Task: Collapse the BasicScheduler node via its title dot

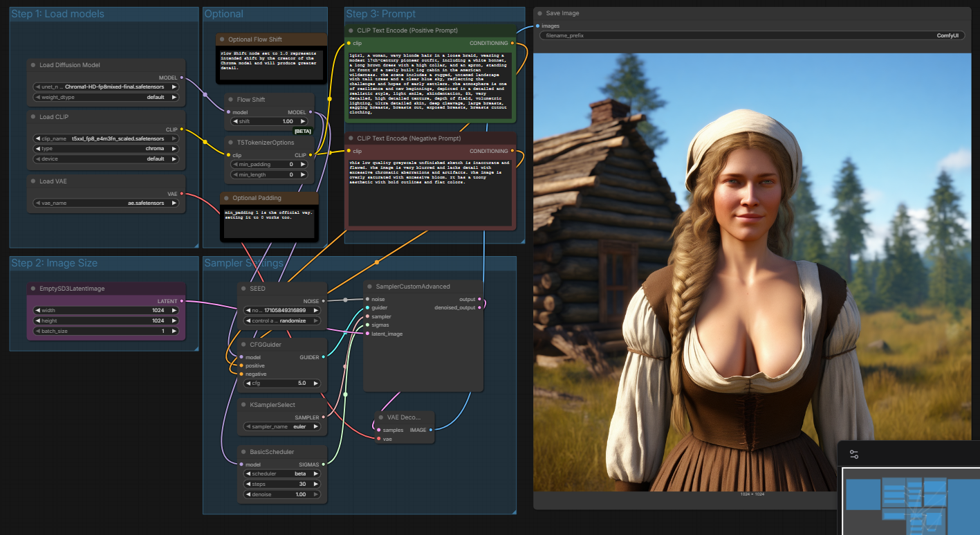Action: pos(243,452)
